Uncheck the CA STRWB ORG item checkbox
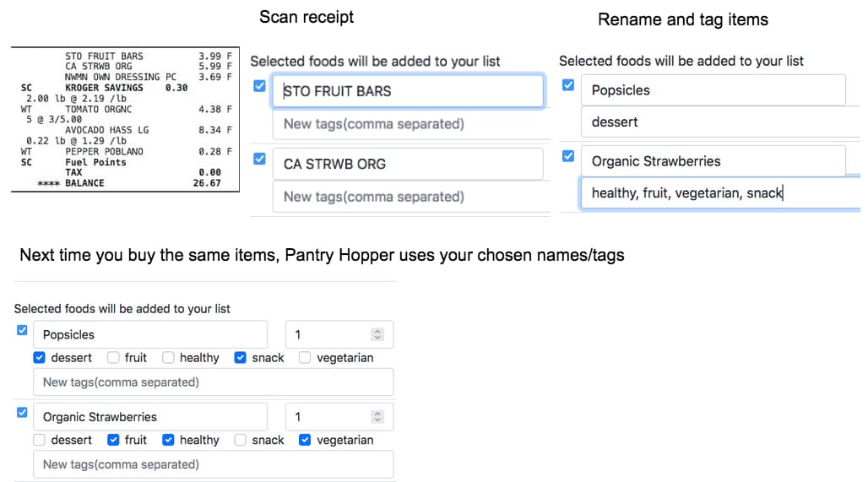The image size is (868, 482). click(259, 159)
